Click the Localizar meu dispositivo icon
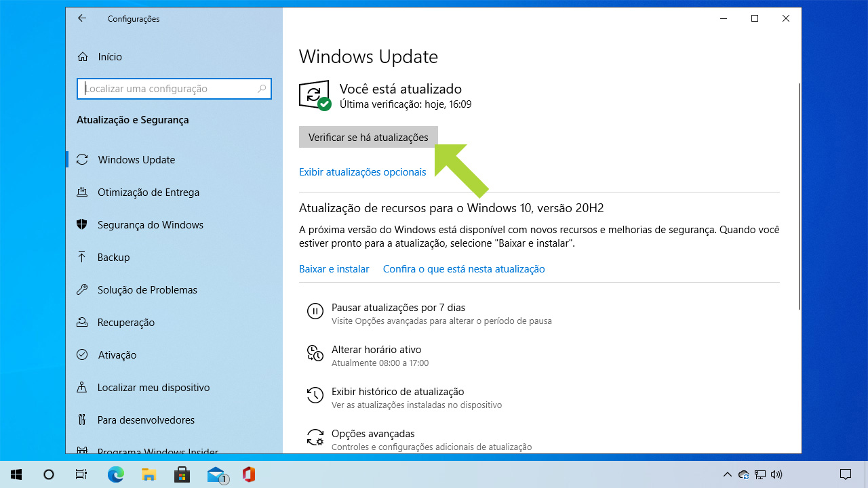 (x=82, y=388)
